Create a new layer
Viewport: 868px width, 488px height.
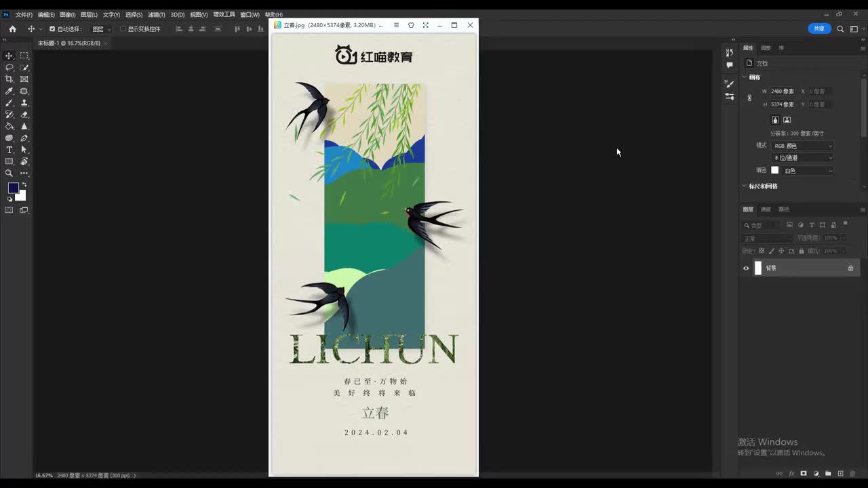pyautogui.click(x=840, y=474)
